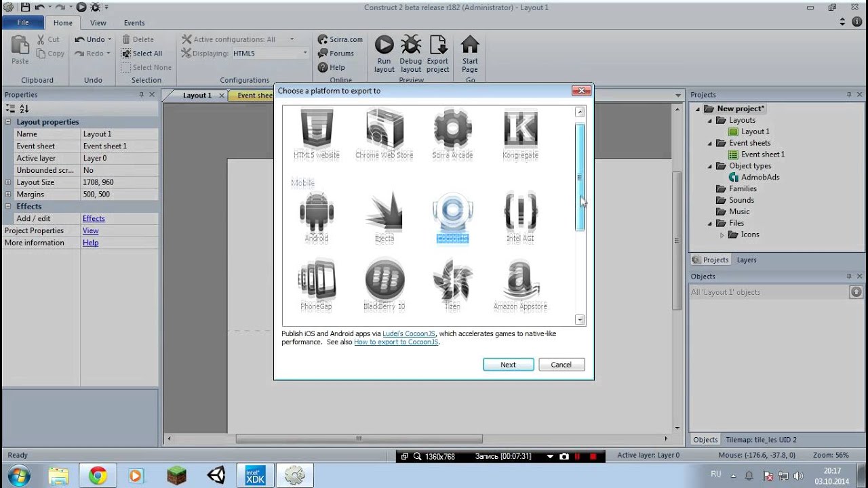Open Forums from Online group
868x488 pixels.
(x=336, y=54)
